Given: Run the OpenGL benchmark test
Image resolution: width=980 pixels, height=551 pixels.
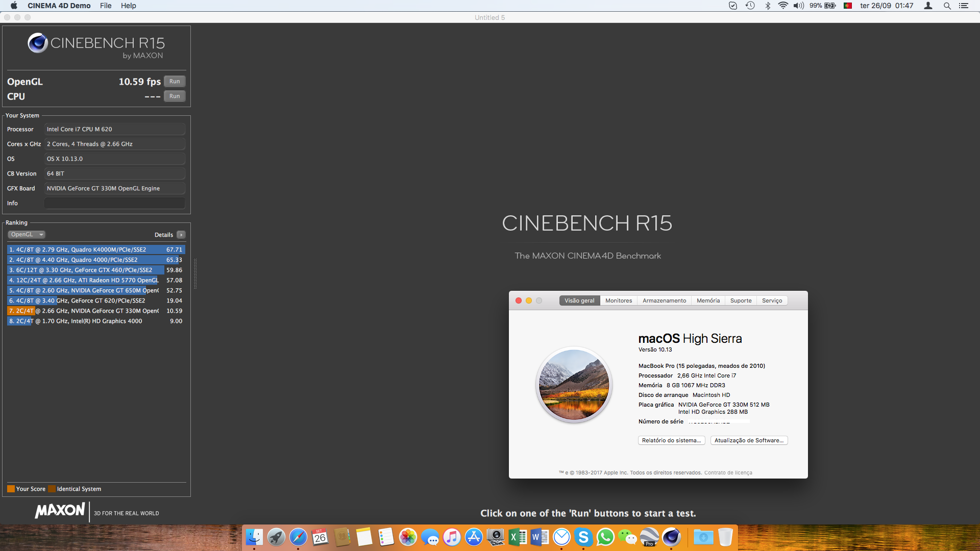Looking at the screenshot, I should (x=175, y=82).
